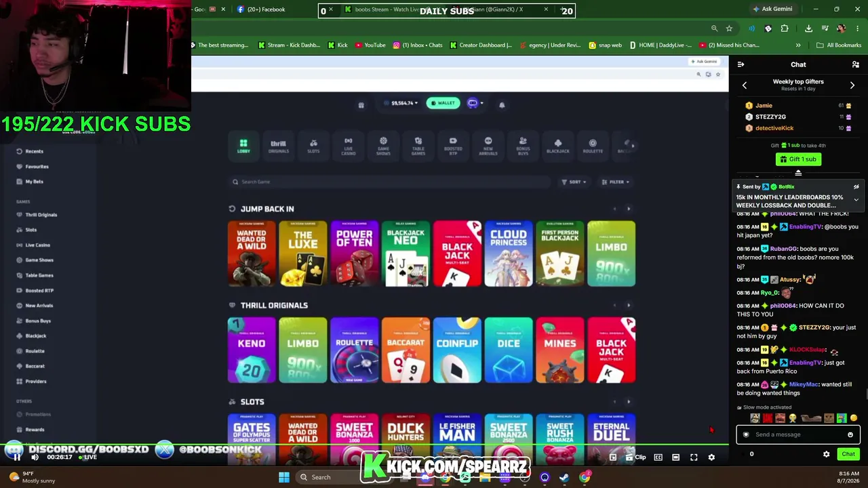Toggle theater mode on the player
This screenshot has width=868, height=488.
[675, 457]
